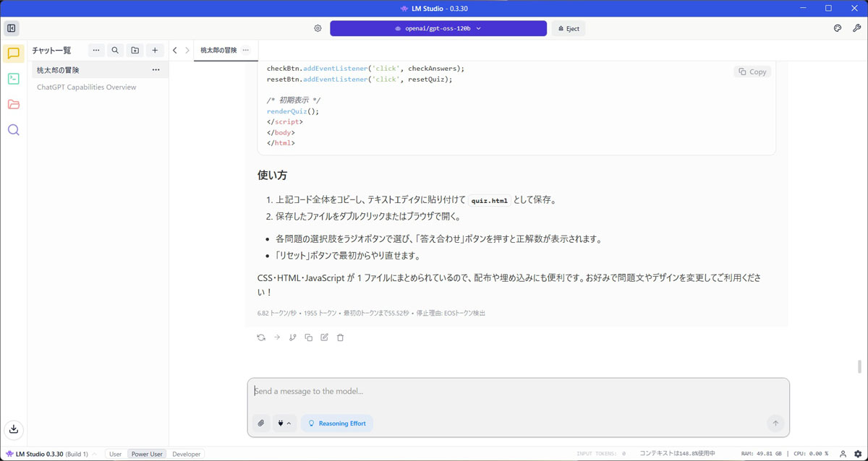The image size is (868, 461).
Task: Select ChatGPT Capabilities Overview chat
Action: pyautogui.click(x=87, y=87)
